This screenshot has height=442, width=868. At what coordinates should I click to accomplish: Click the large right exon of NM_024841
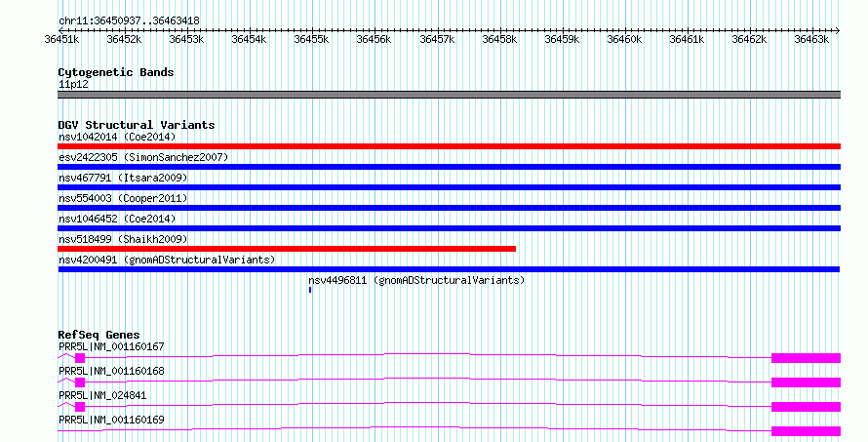pos(806,407)
